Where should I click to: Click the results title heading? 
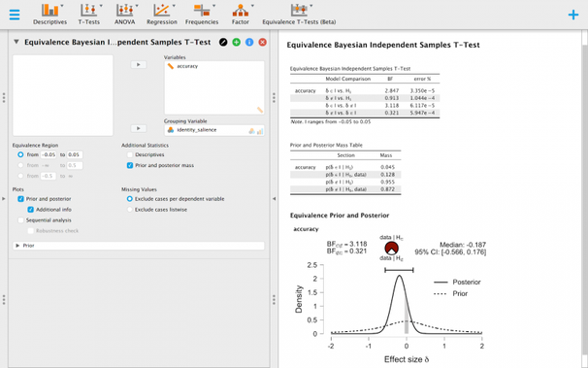point(383,45)
